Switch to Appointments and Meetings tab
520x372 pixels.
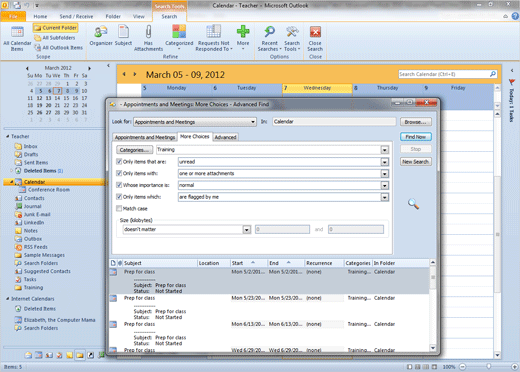tap(145, 137)
